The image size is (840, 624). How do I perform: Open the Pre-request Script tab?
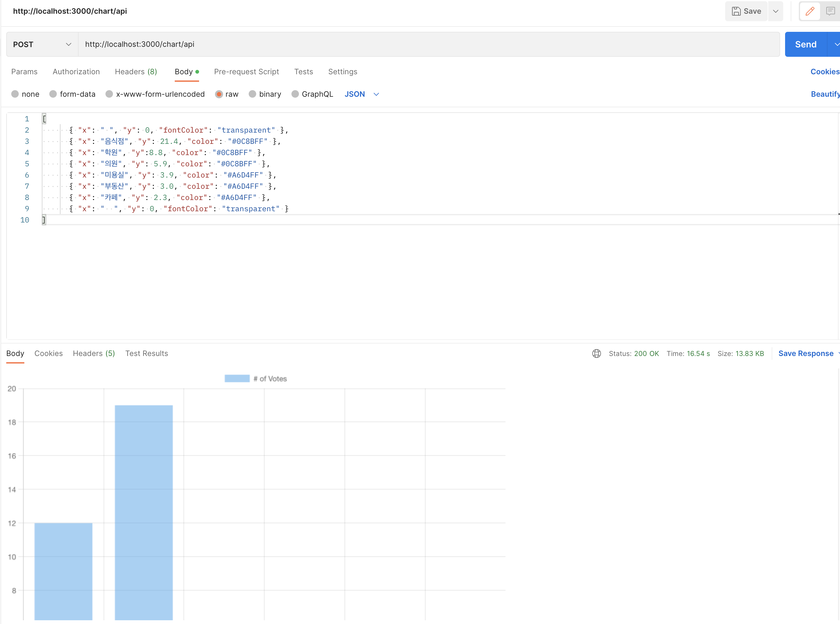[246, 72]
